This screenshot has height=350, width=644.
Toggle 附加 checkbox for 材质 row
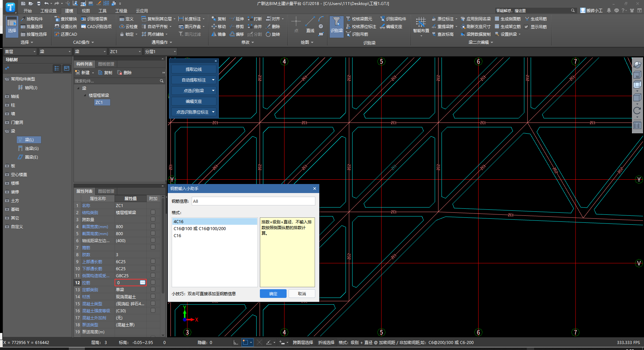click(x=153, y=296)
